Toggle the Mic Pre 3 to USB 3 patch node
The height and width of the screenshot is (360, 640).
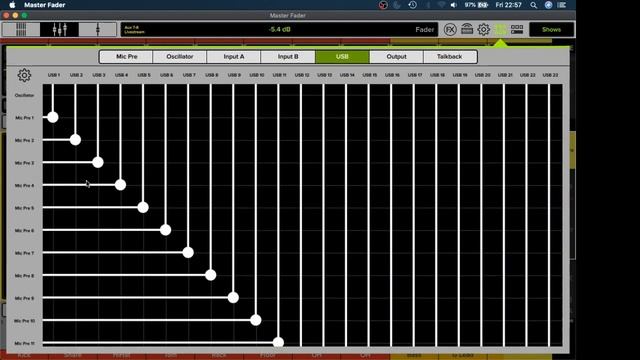pyautogui.click(x=98, y=162)
